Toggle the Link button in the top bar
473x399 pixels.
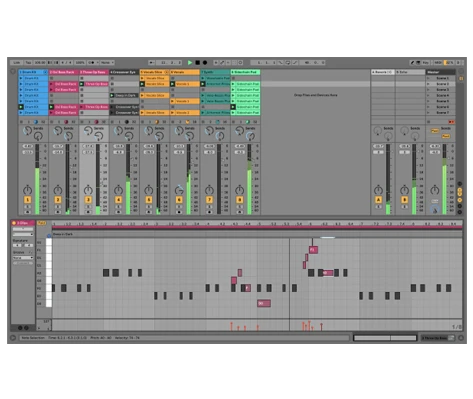pyautogui.click(x=17, y=62)
